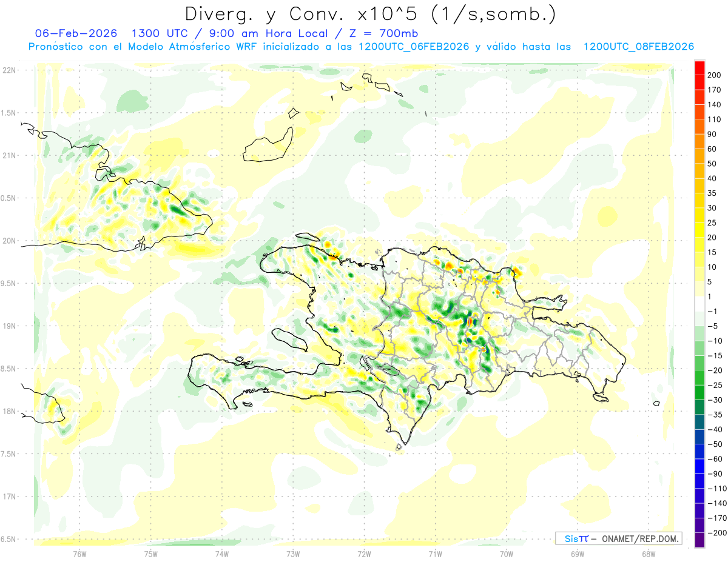Click the -1 colorbar value
This screenshot has height=562, width=728.
(x=711, y=312)
